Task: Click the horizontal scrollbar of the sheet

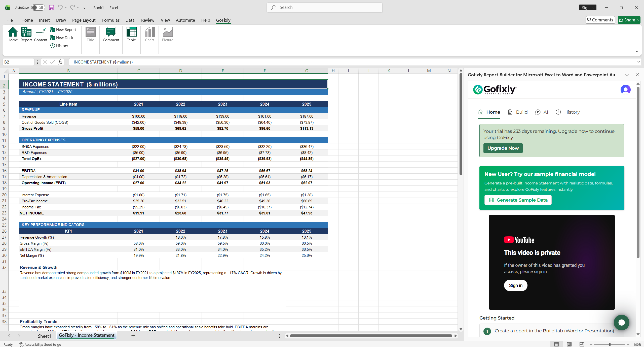Action: tap(371, 336)
